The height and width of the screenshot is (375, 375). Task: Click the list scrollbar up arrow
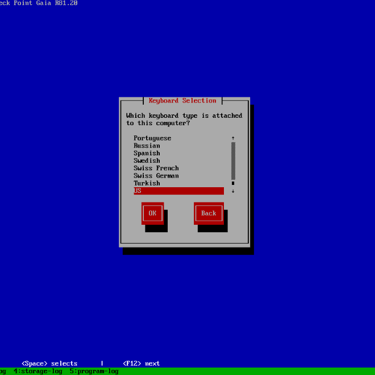coord(233,138)
